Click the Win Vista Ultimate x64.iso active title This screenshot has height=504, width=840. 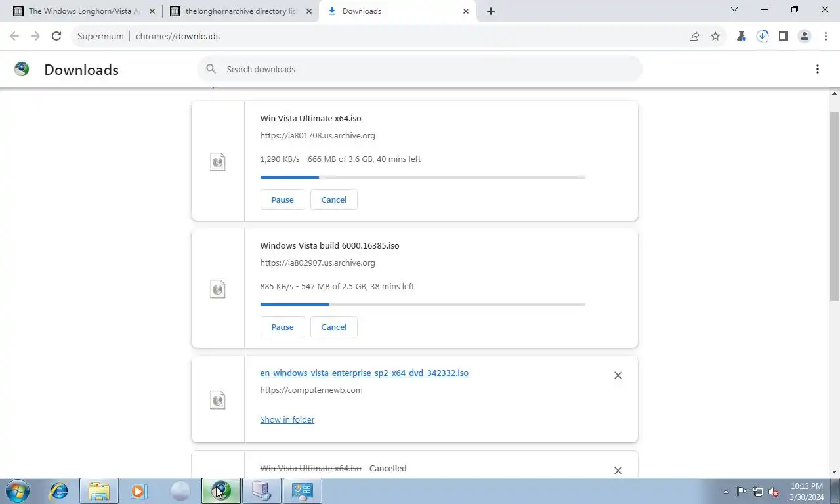[x=310, y=118]
